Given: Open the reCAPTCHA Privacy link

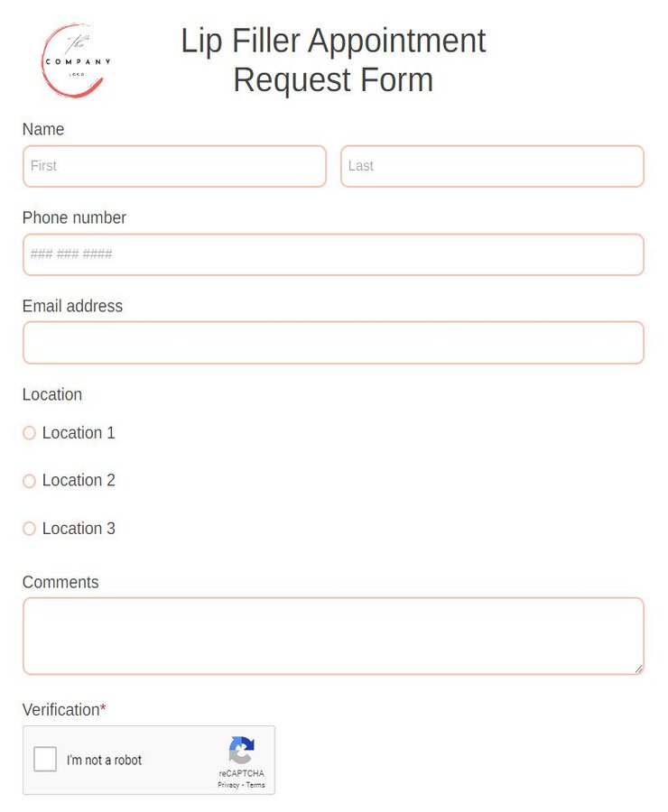Looking at the screenshot, I should point(228,785).
